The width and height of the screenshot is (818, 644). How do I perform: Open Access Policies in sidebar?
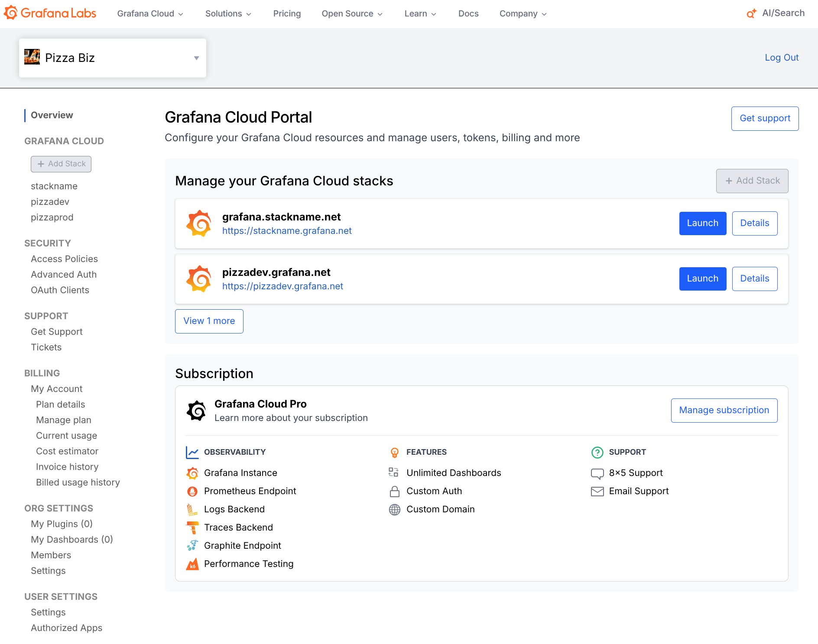click(64, 259)
